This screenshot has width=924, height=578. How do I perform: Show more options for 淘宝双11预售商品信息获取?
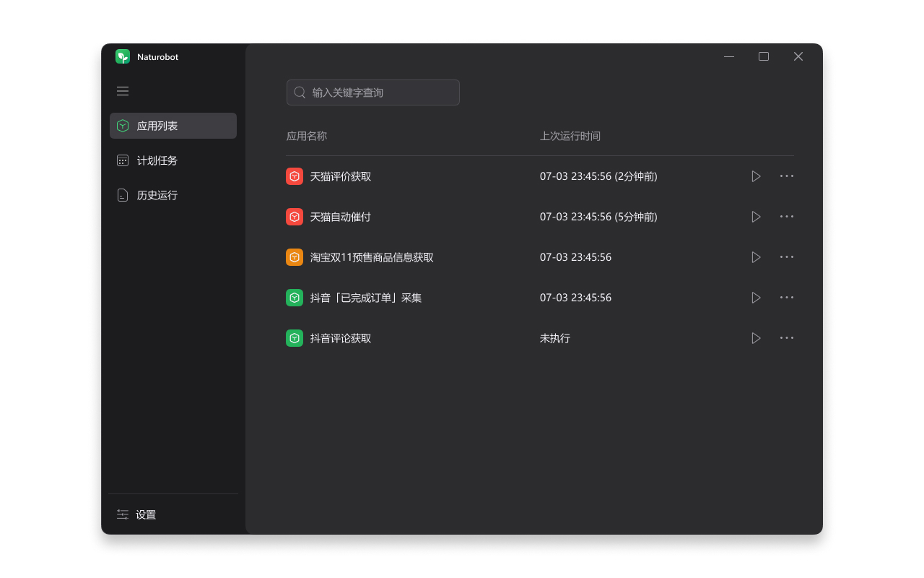pos(786,257)
